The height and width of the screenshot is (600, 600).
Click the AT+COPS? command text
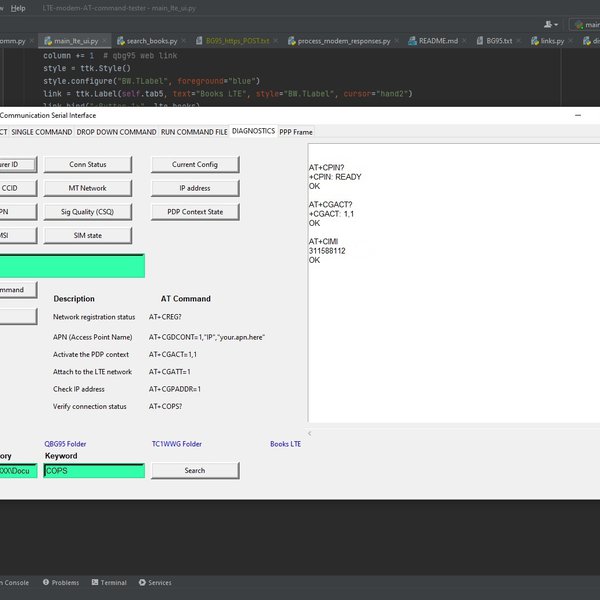[x=165, y=406]
